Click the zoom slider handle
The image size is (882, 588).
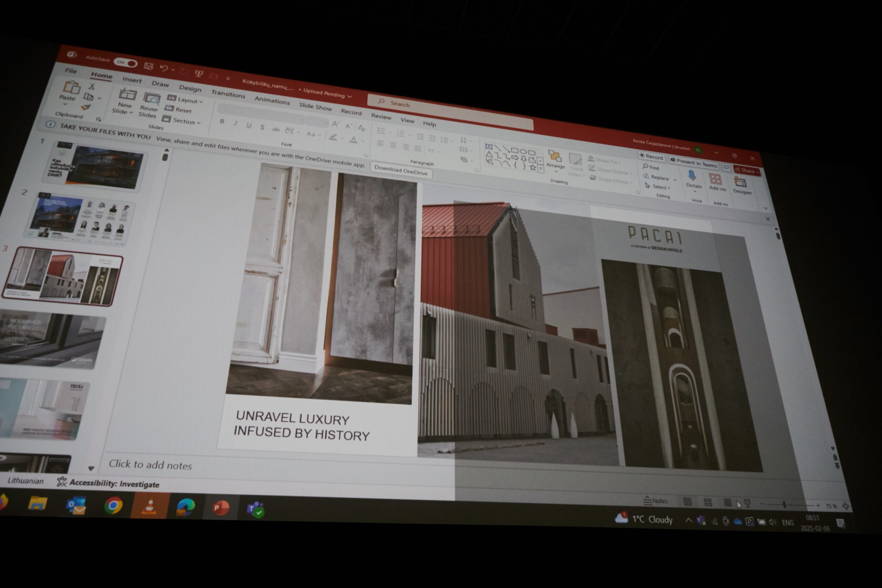pos(784,505)
